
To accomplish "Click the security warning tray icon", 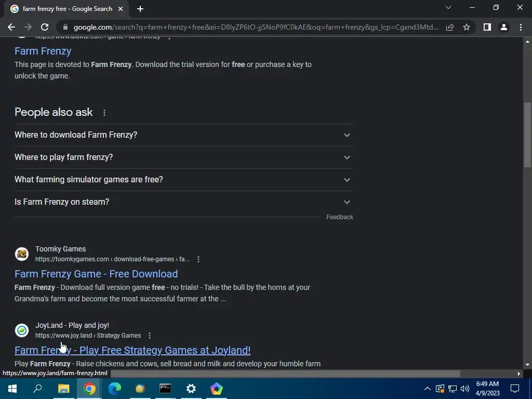I will click(440, 389).
